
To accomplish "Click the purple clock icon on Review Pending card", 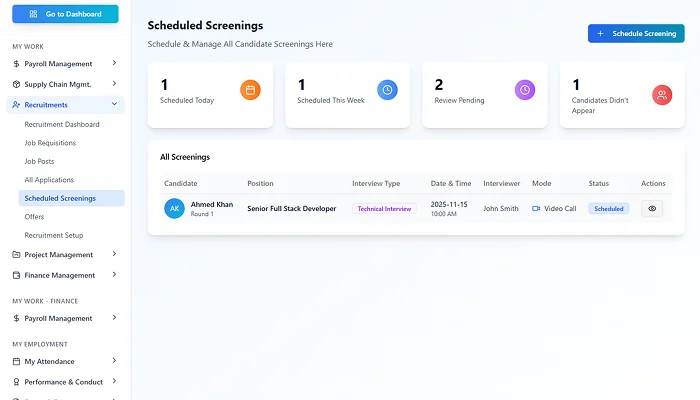I will 525,90.
